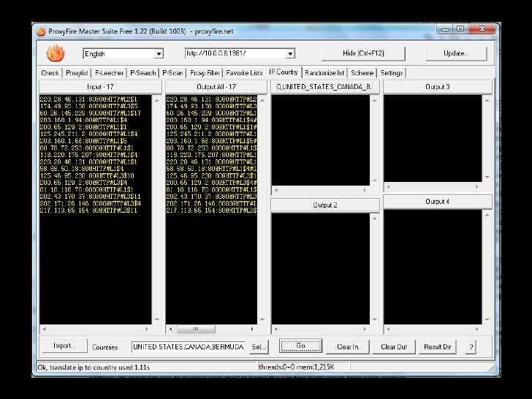
Task: Open the Proxy Filter tab
Action: coord(205,73)
